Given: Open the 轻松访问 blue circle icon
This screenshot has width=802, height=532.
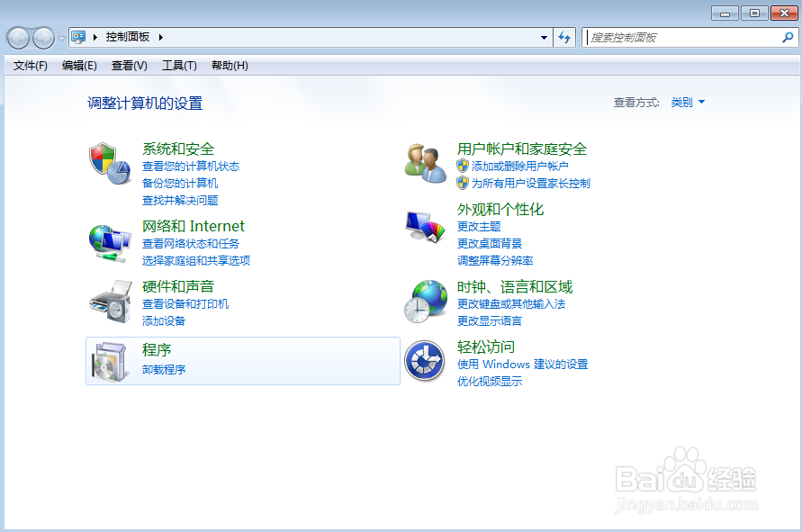Looking at the screenshot, I should tap(425, 361).
